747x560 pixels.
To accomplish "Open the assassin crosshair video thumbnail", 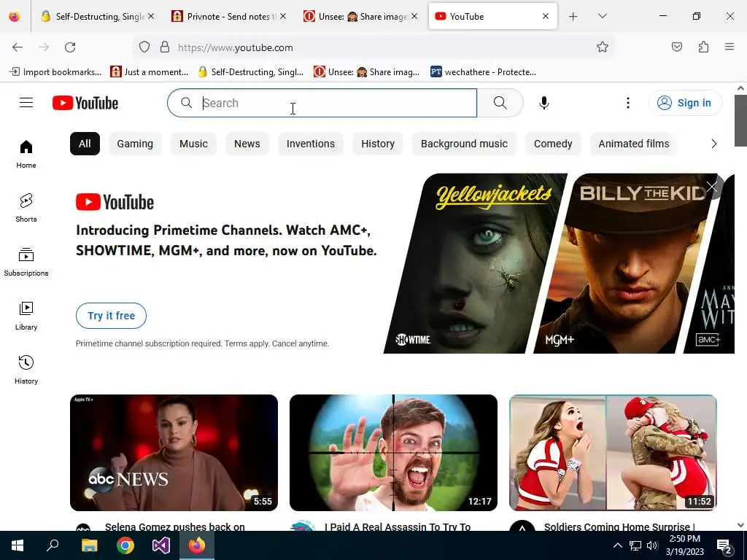I will pos(393,453).
